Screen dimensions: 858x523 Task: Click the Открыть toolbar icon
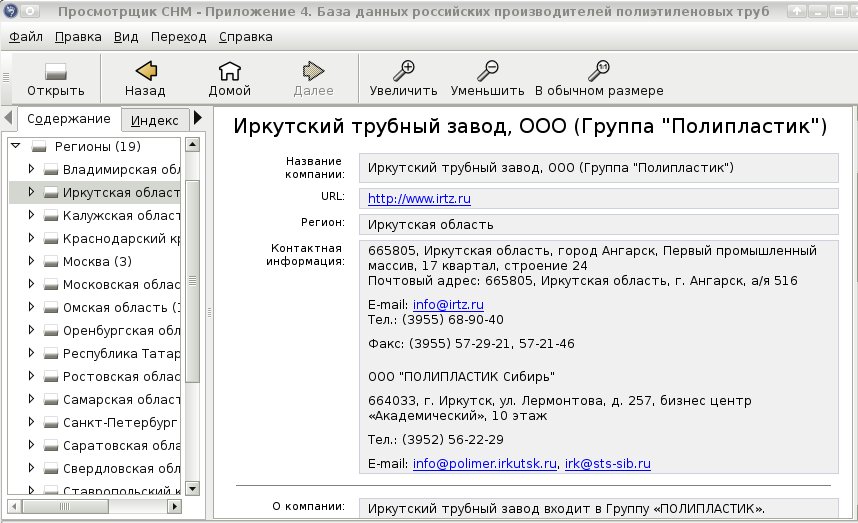click(55, 72)
